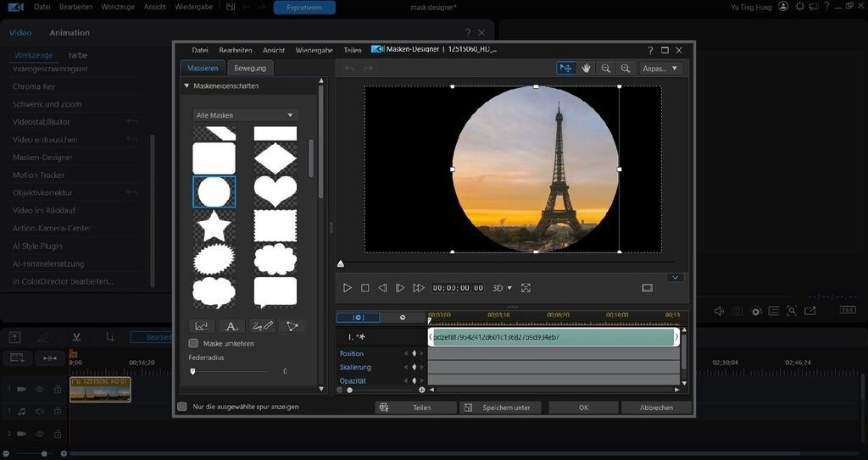The height and width of the screenshot is (460, 868).
Task: Enable Maske umkehren checkbox
Action: (193, 343)
